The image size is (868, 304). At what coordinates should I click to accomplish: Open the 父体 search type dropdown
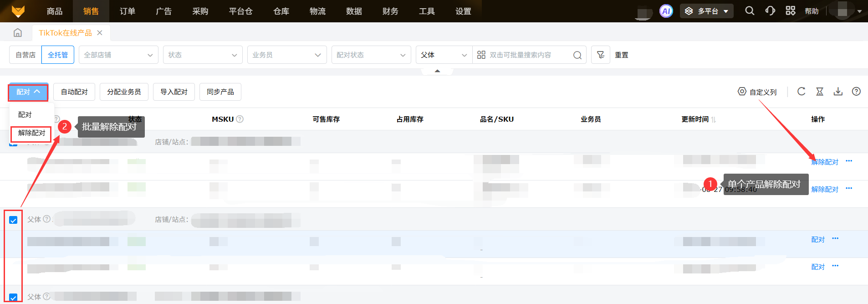(x=444, y=55)
